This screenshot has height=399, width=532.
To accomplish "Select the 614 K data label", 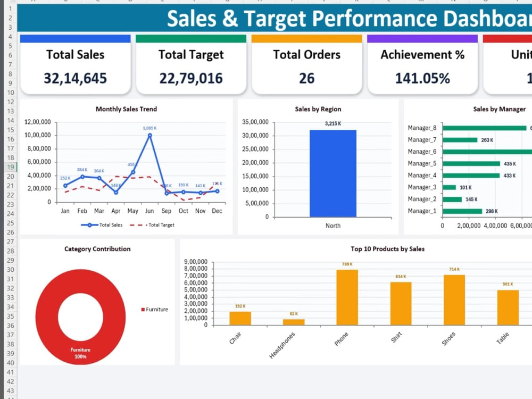I will [x=401, y=277].
